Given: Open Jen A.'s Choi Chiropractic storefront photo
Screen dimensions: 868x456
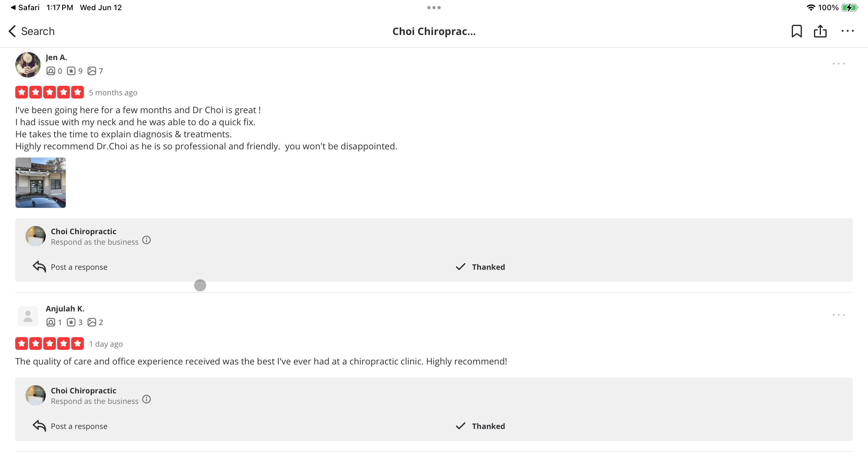Looking at the screenshot, I should click(40, 182).
